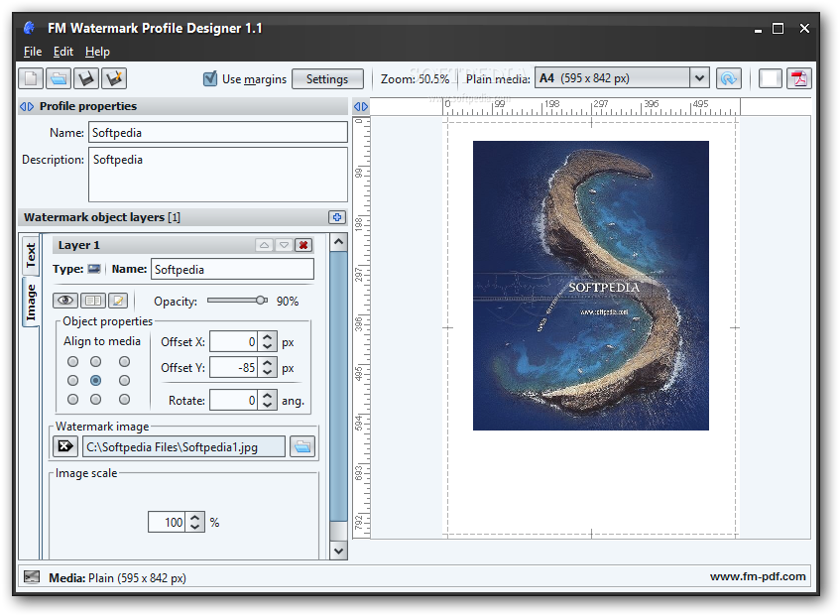
Task: Move Layer 1 down with the down triangle
Action: [x=284, y=245]
